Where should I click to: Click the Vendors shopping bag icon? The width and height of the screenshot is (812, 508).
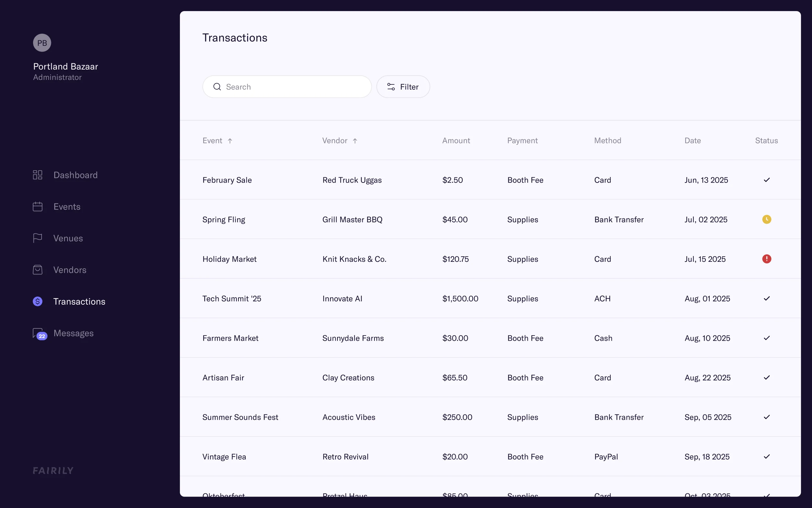[38, 270]
